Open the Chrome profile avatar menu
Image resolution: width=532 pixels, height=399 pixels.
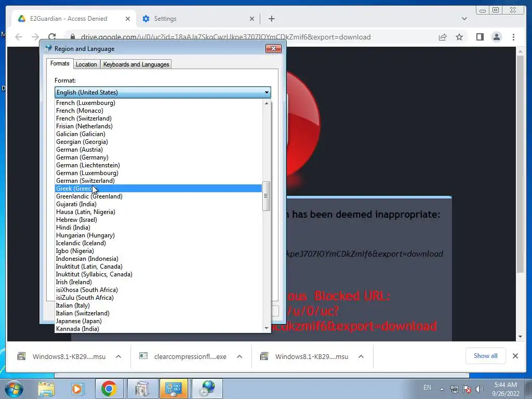[x=496, y=37]
